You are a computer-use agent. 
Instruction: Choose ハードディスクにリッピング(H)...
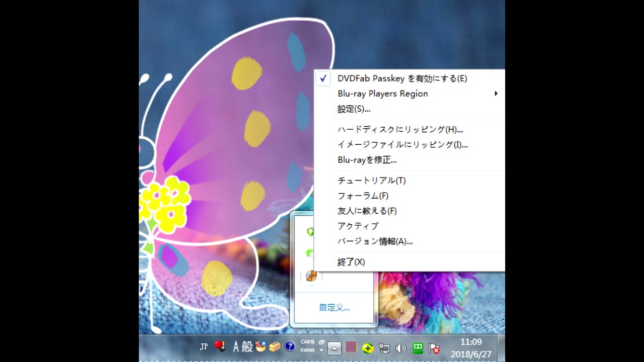(409, 130)
